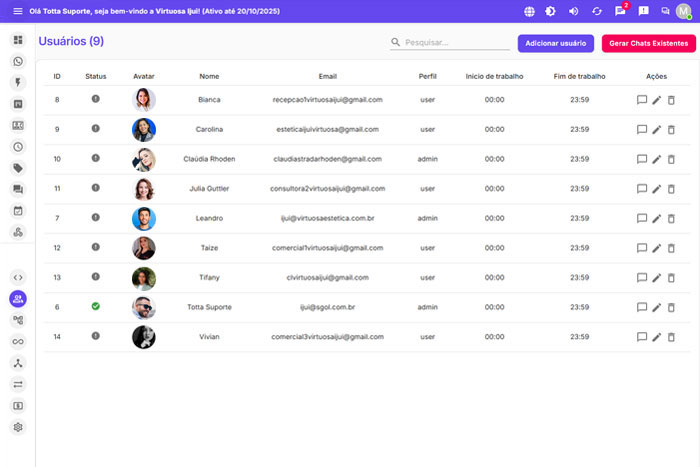Open the hamburger menu in the top bar

(x=17, y=11)
